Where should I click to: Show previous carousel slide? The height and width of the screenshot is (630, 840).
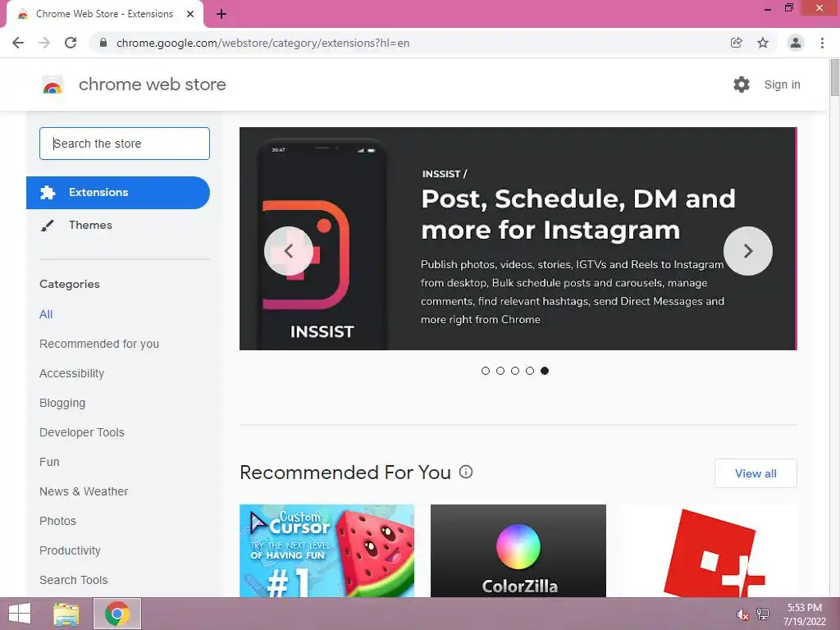pos(289,251)
